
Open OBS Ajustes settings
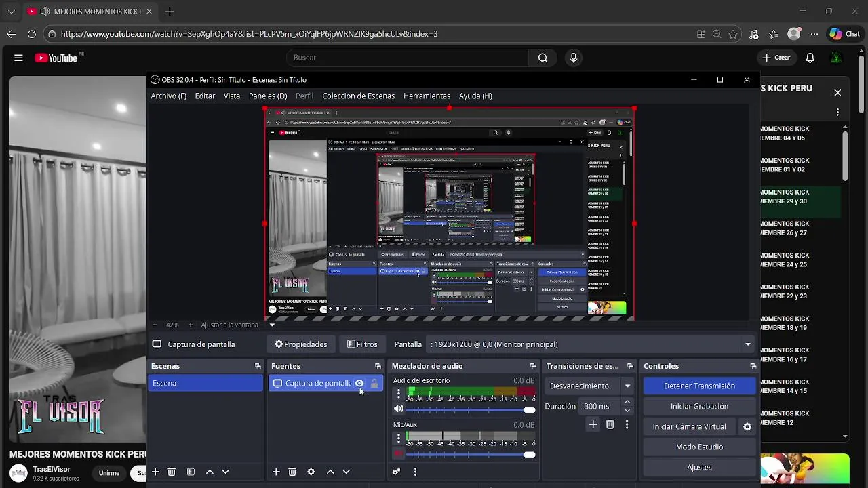[699, 467]
